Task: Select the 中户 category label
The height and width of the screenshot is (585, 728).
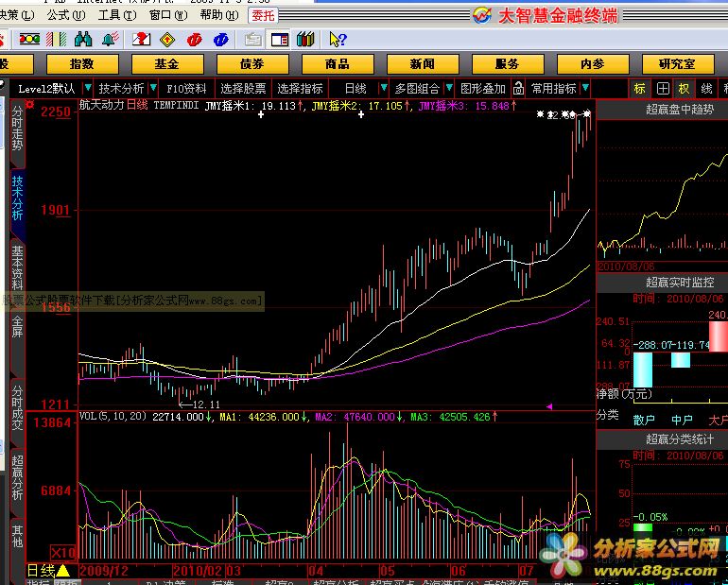Action: (682, 421)
